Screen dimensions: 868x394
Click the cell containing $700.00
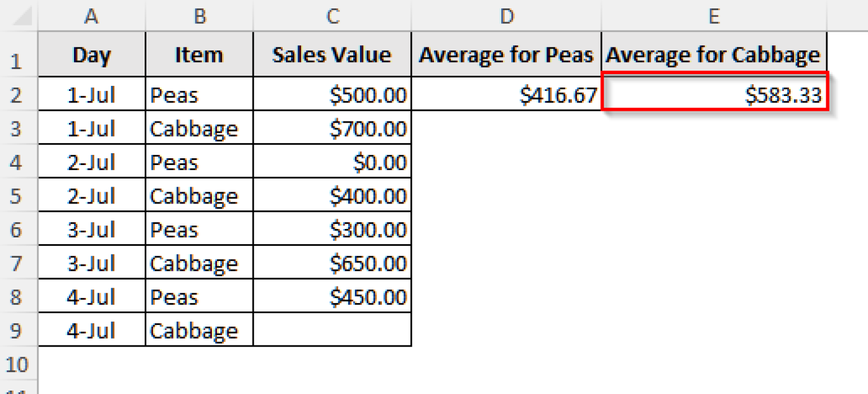(x=332, y=128)
